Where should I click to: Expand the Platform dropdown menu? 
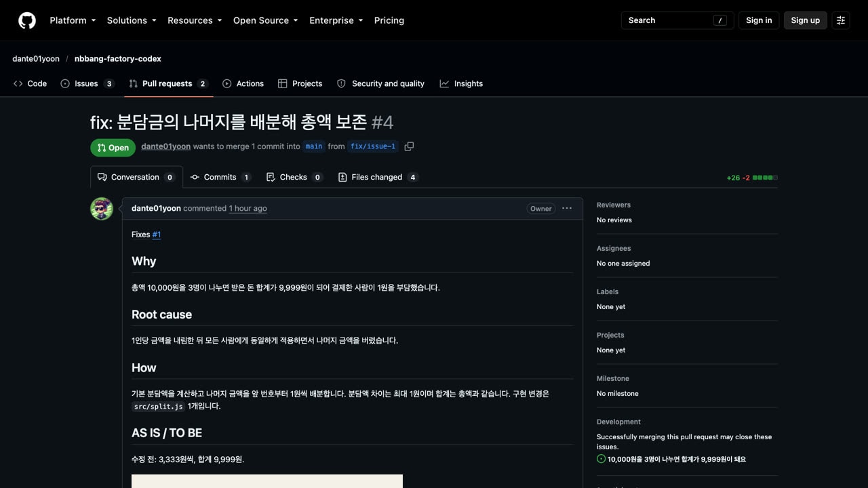point(73,20)
